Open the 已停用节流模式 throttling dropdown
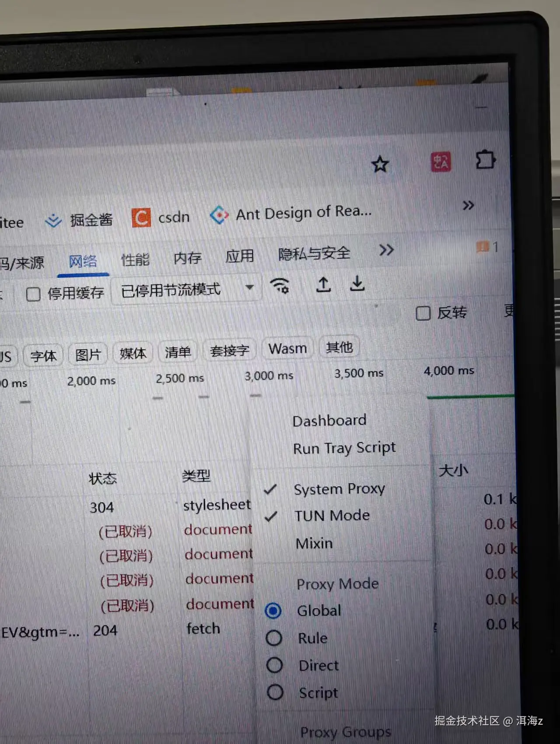The width and height of the screenshot is (560, 744). click(187, 290)
